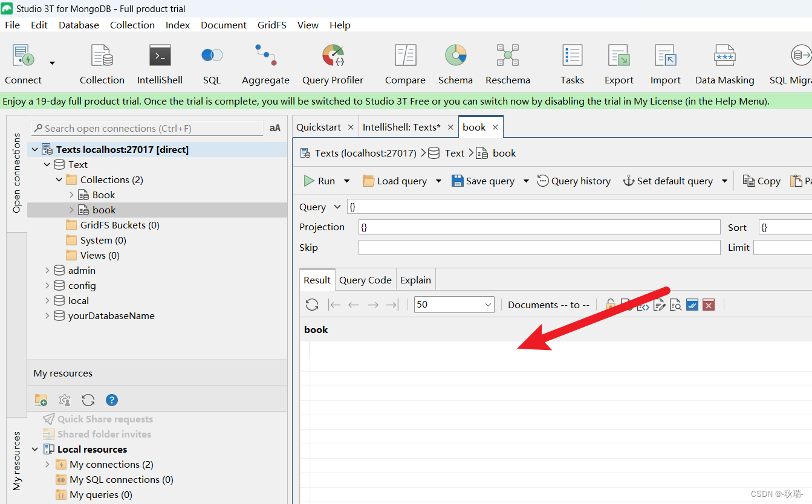Open the SQL query tool

(x=212, y=56)
